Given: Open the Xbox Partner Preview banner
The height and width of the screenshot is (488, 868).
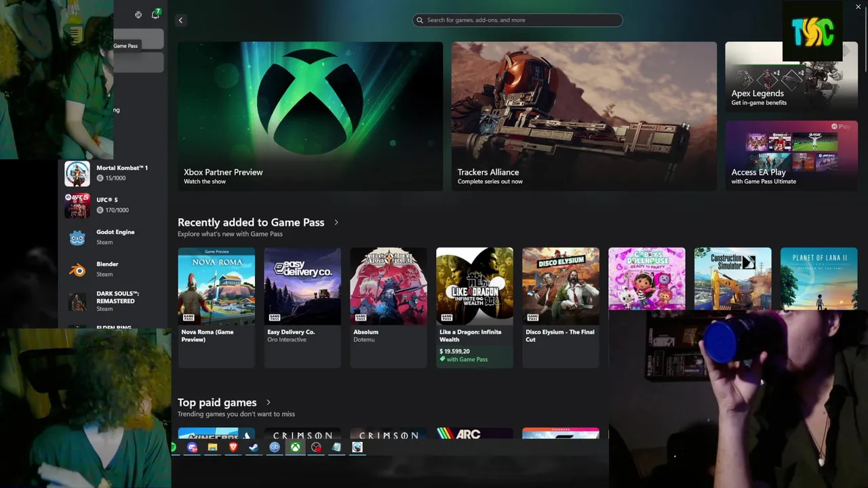Looking at the screenshot, I should (x=310, y=116).
